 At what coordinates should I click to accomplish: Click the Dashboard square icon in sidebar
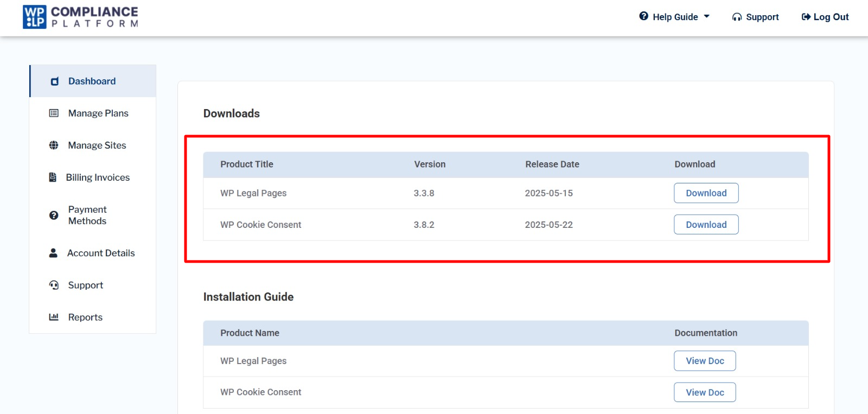[x=54, y=81]
